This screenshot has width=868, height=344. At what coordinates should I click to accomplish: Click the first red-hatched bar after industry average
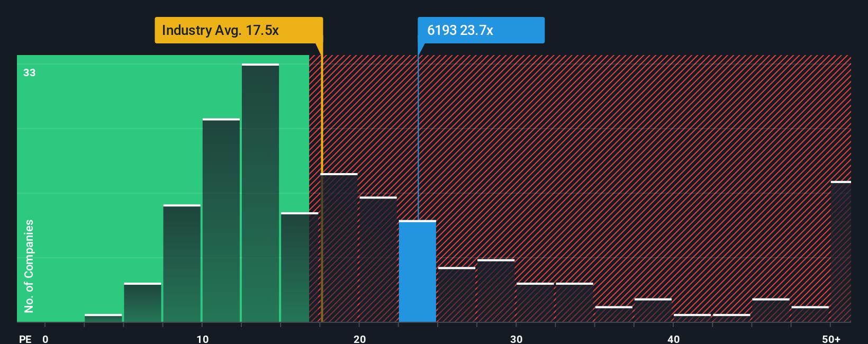click(x=339, y=248)
